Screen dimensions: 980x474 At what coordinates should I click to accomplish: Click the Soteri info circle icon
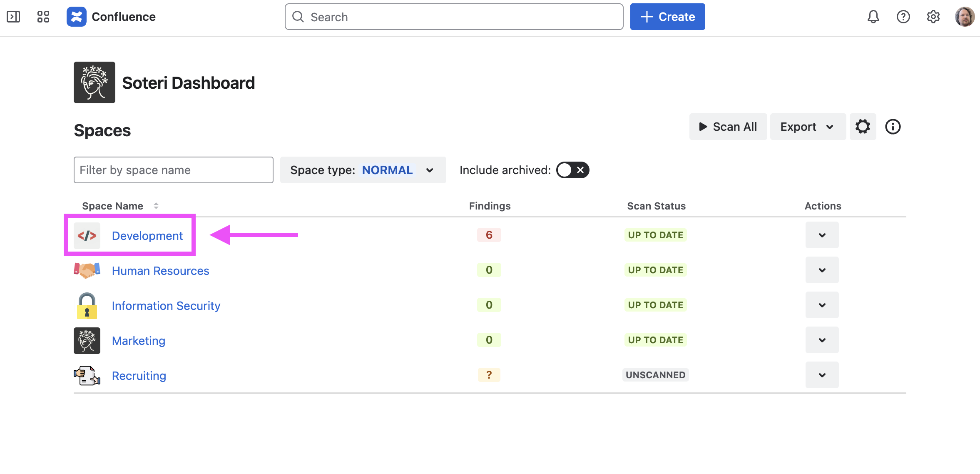[x=893, y=127]
